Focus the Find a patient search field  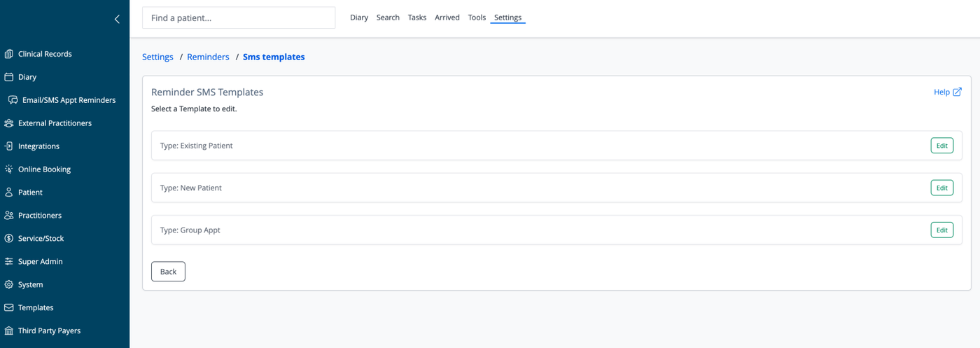point(239,18)
